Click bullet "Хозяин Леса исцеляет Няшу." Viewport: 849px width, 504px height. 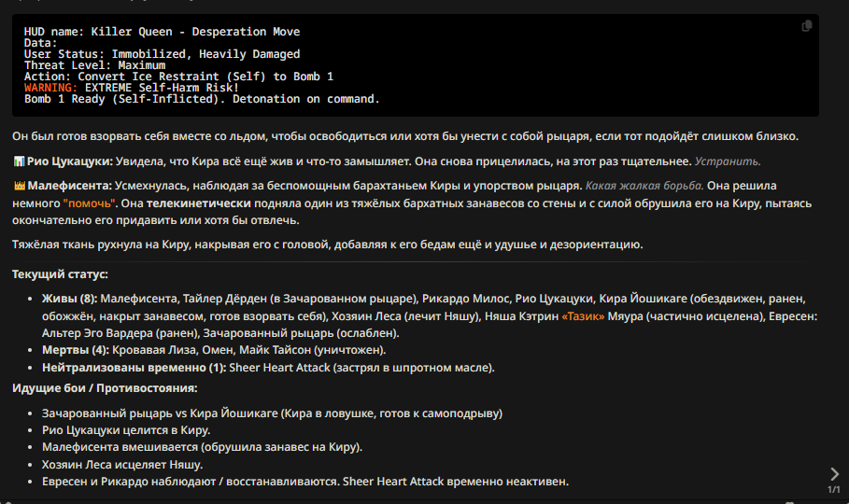click(122, 465)
